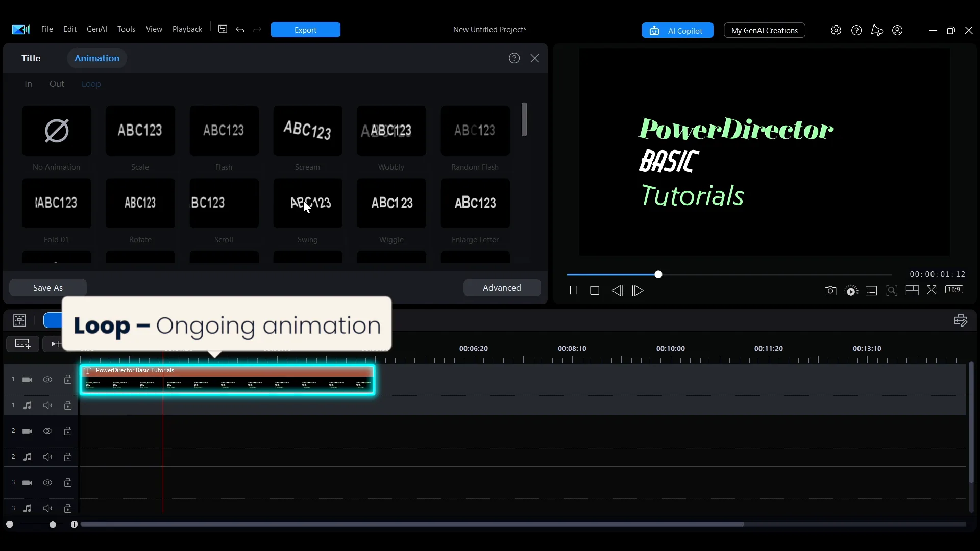Switch to Out animations
Image resolution: width=980 pixels, height=551 pixels.
pyautogui.click(x=57, y=84)
